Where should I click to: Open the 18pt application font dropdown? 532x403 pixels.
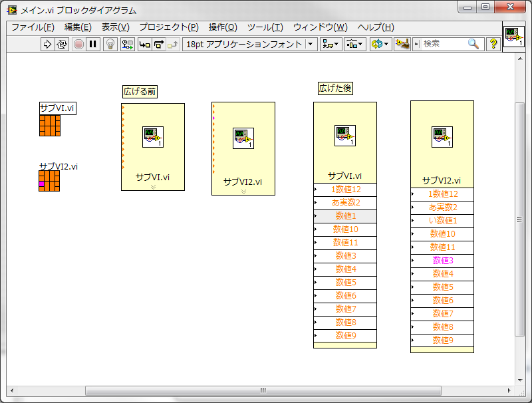(250, 44)
